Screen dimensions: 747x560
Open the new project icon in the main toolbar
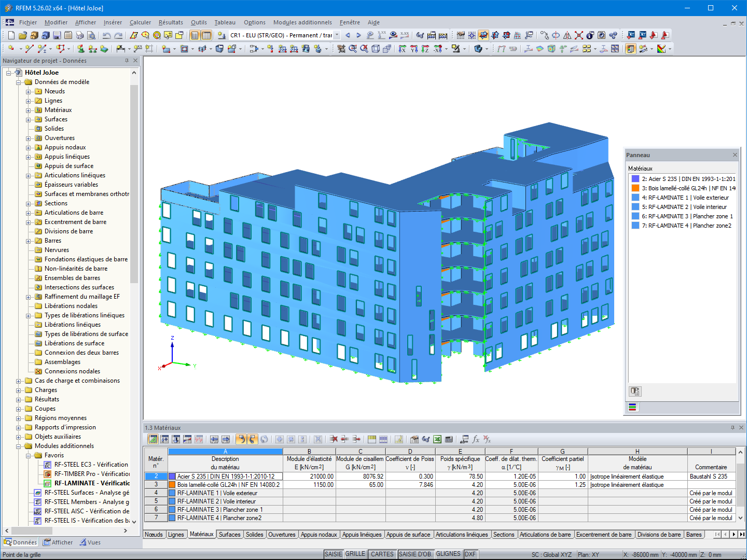click(x=10, y=35)
